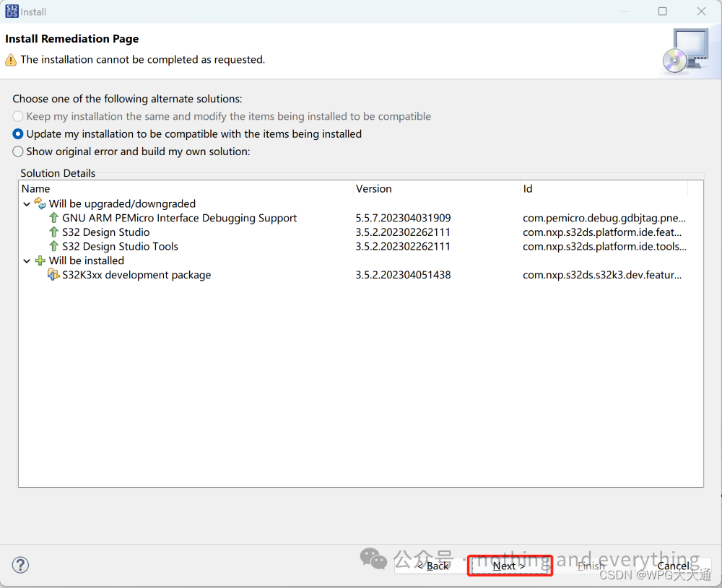Click green arrow beside GNU ARM PEMicro
This screenshot has width=722, height=588.
coord(54,218)
